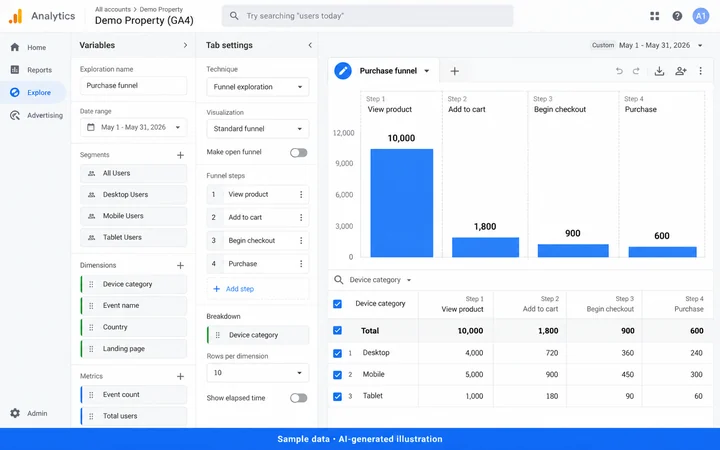Add a new metric with plus icon
720x450 pixels.
tap(180, 377)
